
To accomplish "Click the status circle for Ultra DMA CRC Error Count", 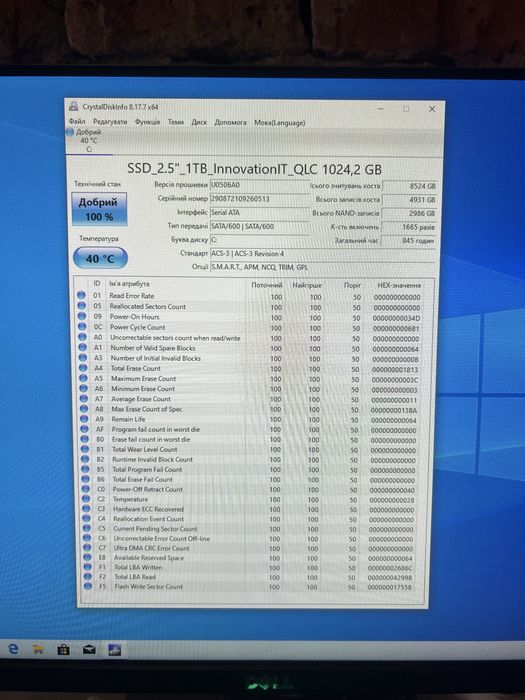I will point(88,547).
